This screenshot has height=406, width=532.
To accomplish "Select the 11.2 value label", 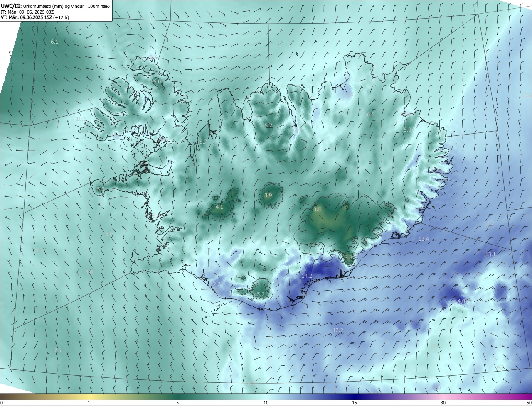I will [489, 224].
